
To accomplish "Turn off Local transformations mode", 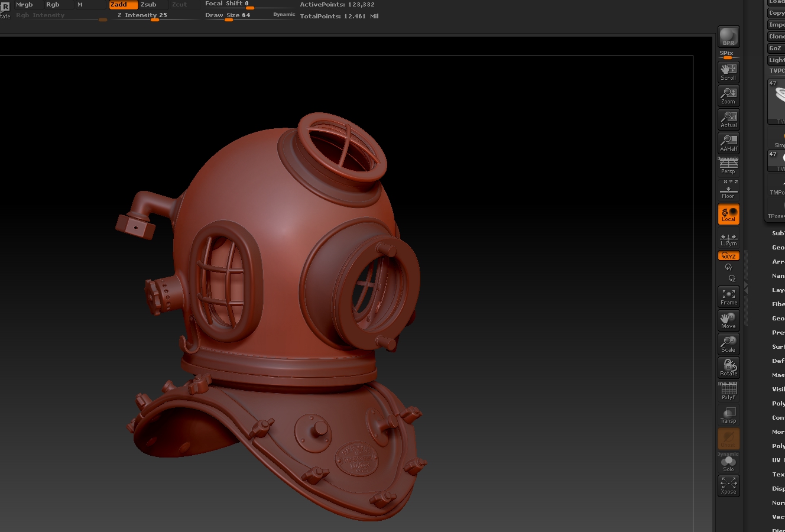I will pyautogui.click(x=728, y=214).
